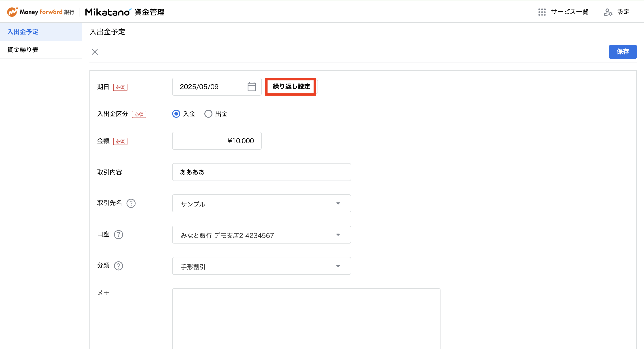This screenshot has height=349, width=644.
Task: Click the 入出金予定 page heading
Action: click(107, 32)
